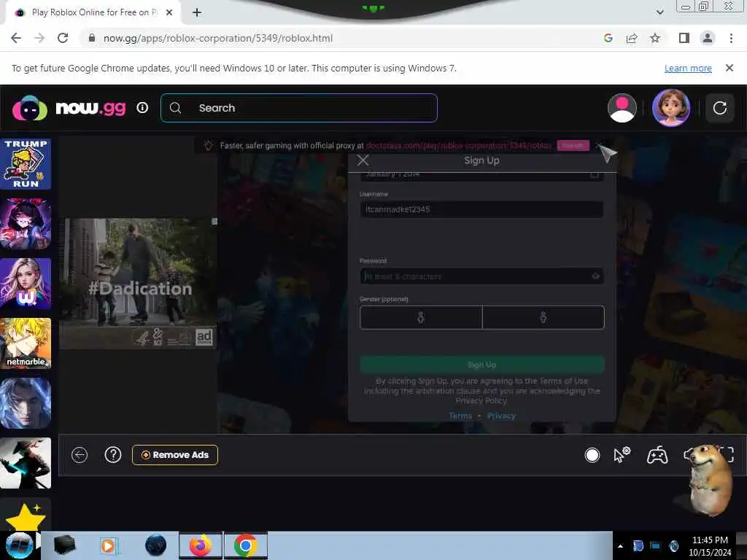The height and width of the screenshot is (560, 747).
Task: Click the share page icon
Action: point(632,38)
